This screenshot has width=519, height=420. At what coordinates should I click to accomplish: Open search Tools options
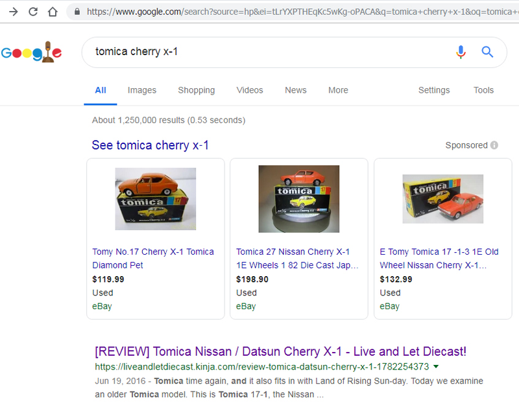coord(483,90)
